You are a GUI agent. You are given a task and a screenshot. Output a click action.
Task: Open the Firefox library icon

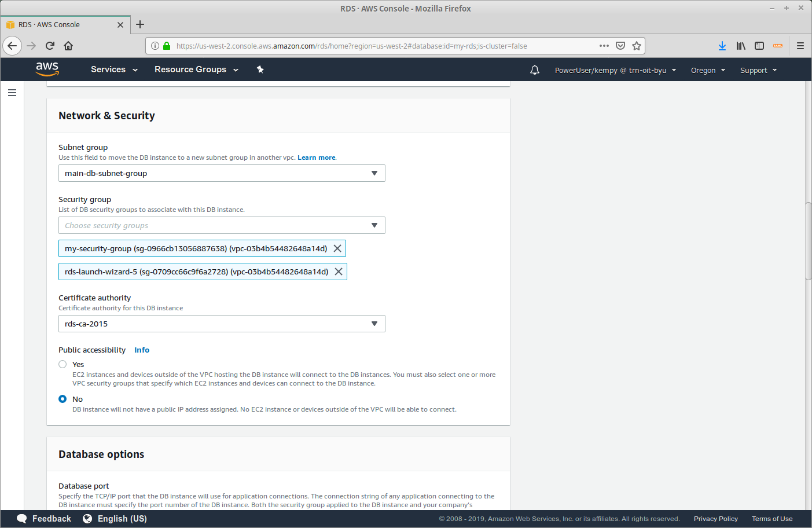[x=741, y=46]
